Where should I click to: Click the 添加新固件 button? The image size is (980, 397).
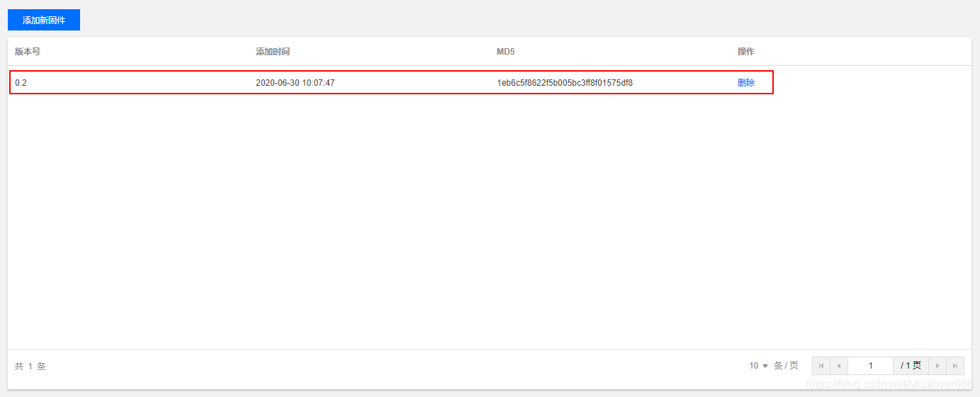44,20
